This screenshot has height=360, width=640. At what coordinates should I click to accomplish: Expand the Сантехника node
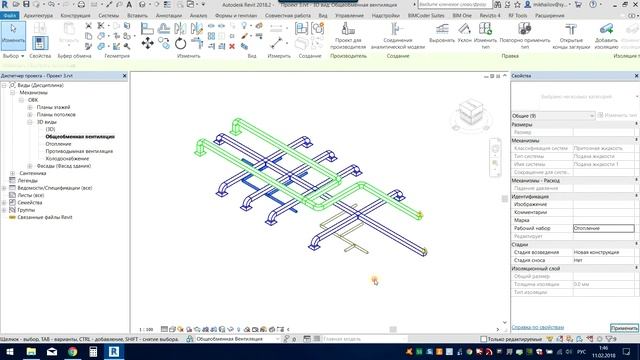coord(12,173)
